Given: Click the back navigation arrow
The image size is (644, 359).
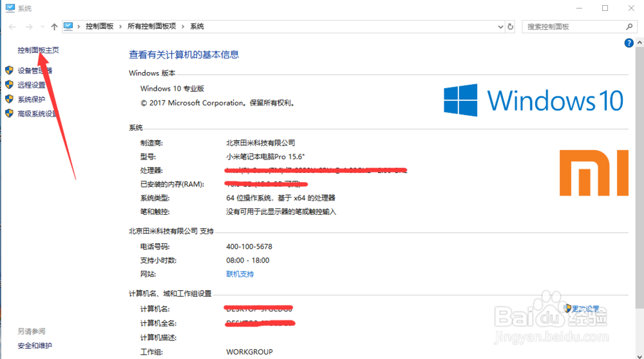Looking at the screenshot, I should point(12,26).
